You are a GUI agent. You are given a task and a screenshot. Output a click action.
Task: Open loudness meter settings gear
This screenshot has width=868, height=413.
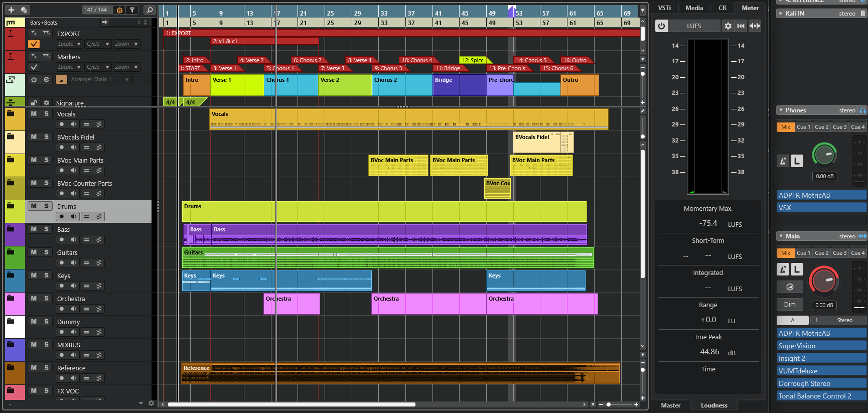pyautogui.click(x=728, y=26)
